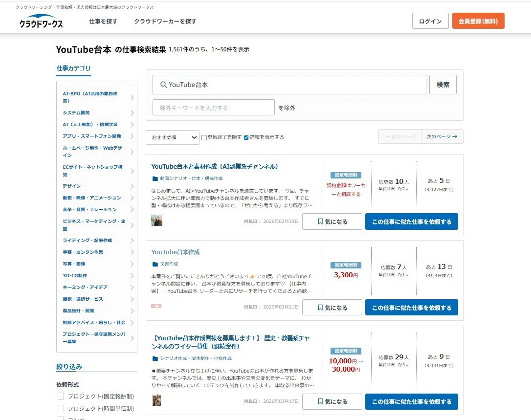Image resolution: width=531 pixels, height=420 pixels.
Task: Select 製品設計・開発 category
Action: 78,310
